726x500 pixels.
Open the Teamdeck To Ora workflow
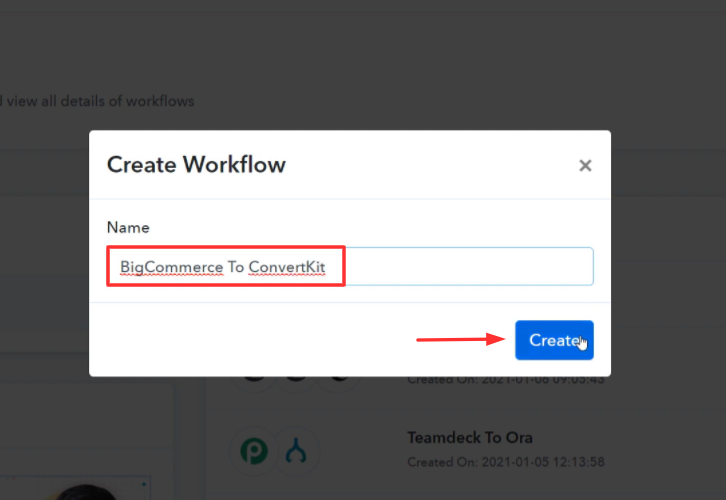click(x=469, y=438)
